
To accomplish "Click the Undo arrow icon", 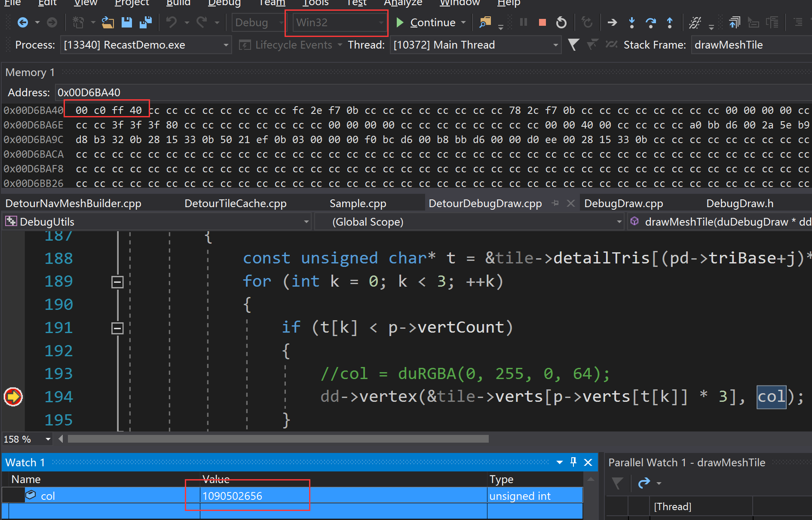I will click(171, 22).
